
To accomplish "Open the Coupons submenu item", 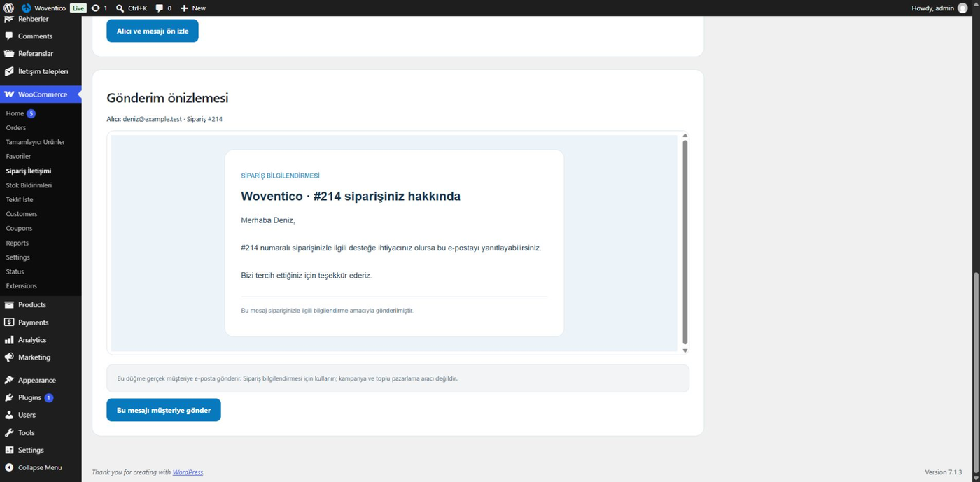I will (x=20, y=229).
